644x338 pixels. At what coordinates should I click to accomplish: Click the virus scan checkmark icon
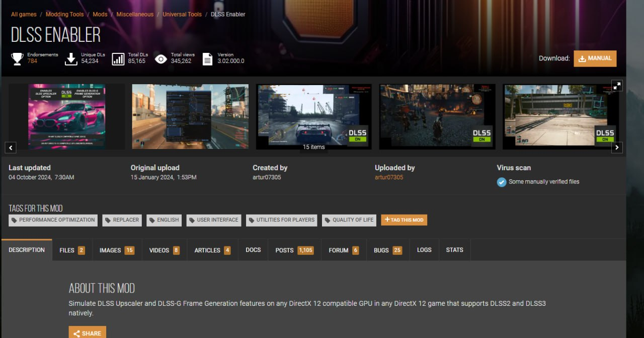point(502,182)
